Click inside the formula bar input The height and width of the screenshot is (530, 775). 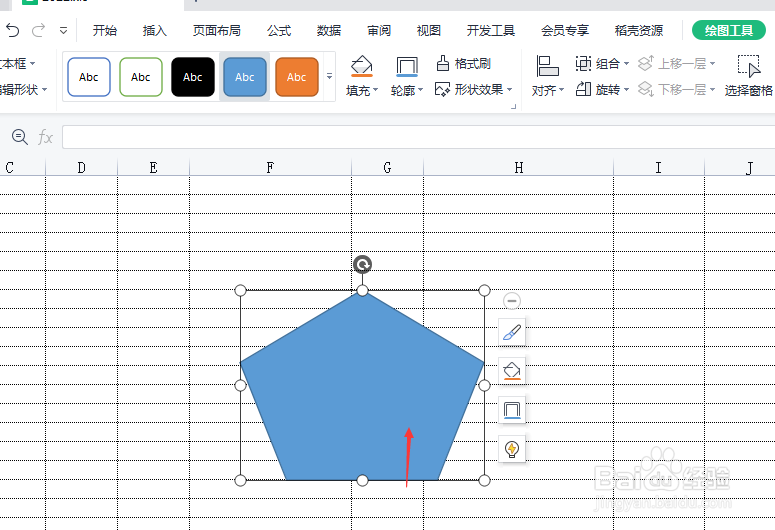click(x=418, y=137)
